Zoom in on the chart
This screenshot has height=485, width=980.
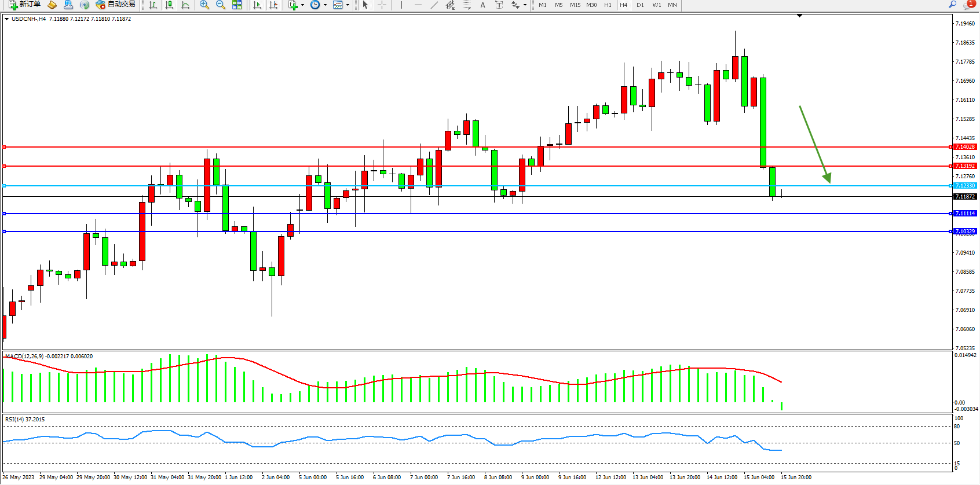[x=204, y=5]
